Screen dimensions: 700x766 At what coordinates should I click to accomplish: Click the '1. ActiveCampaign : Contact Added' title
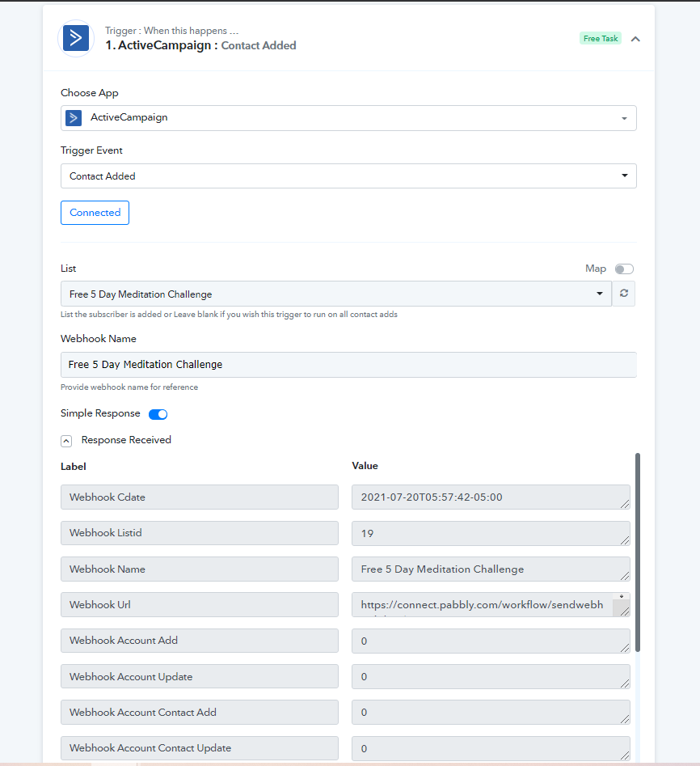pyautogui.click(x=200, y=45)
